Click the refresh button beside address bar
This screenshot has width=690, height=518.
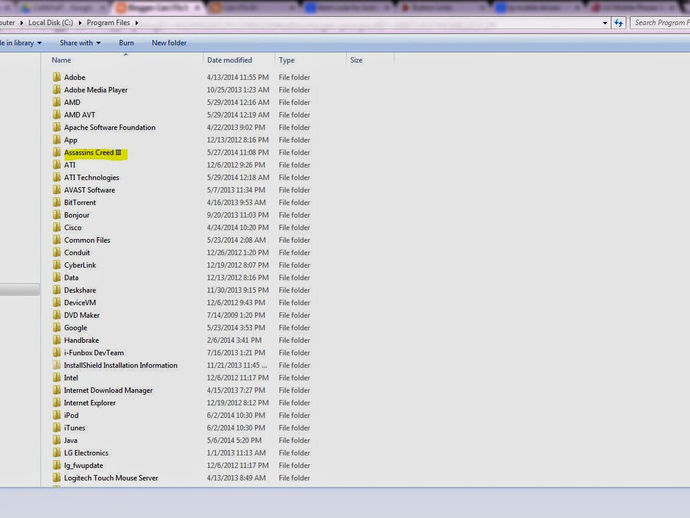[x=619, y=23]
